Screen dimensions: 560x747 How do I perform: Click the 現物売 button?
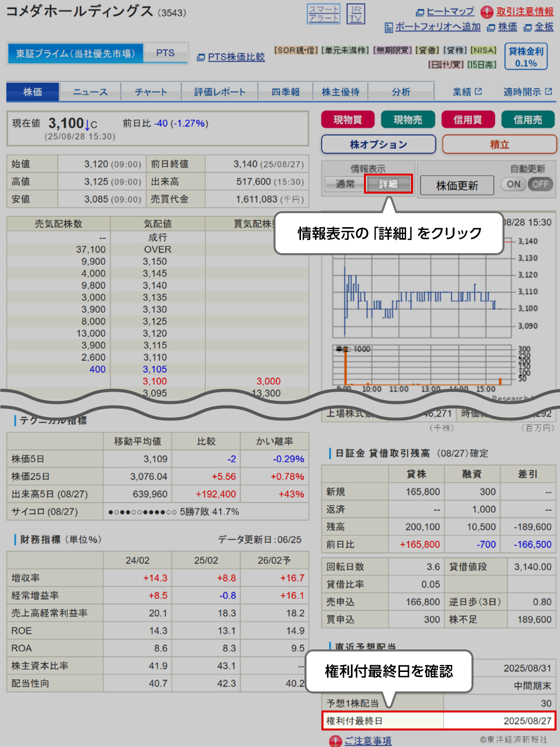pyautogui.click(x=408, y=120)
